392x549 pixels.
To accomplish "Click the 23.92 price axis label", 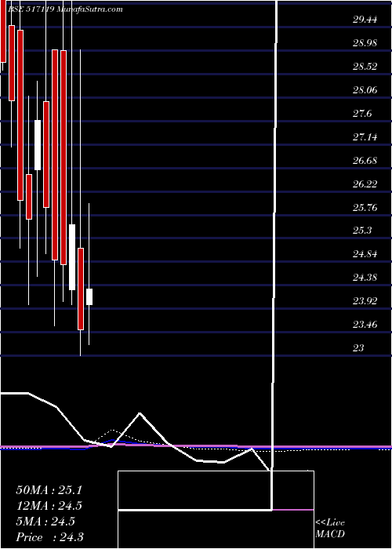I will 365,301.
